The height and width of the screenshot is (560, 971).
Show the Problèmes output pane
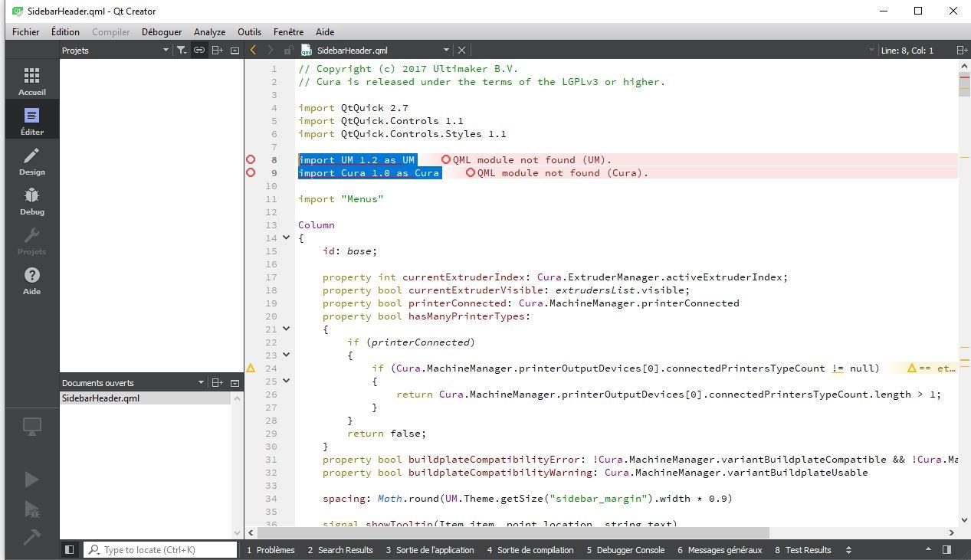click(x=271, y=550)
